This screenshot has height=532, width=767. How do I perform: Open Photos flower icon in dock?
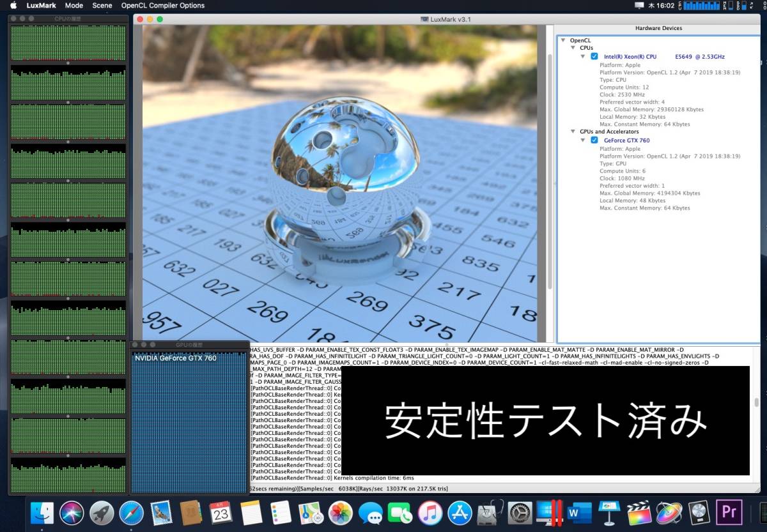(341, 512)
